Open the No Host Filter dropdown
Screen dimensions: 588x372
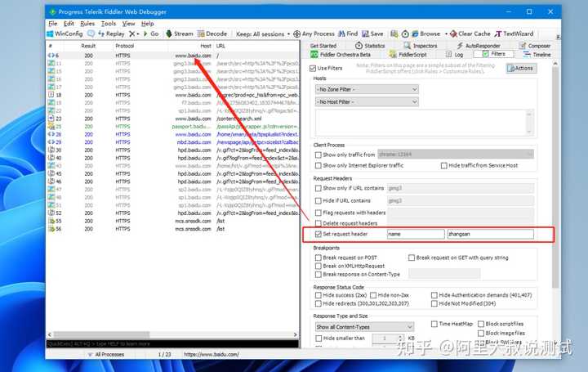(x=367, y=102)
